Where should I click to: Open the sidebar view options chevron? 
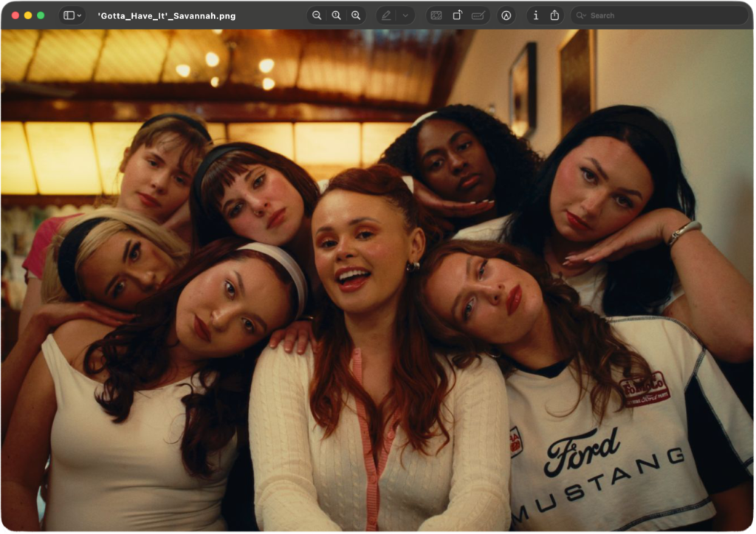80,16
